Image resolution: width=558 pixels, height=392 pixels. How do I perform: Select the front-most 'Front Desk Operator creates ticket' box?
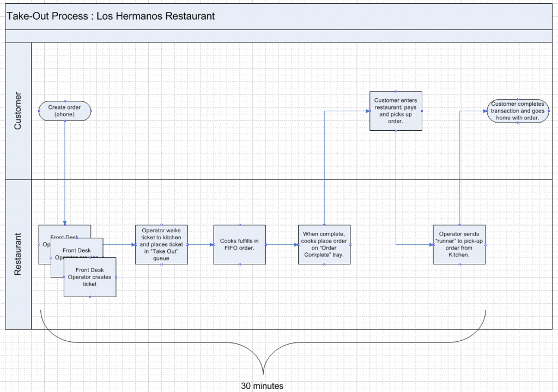coord(90,278)
